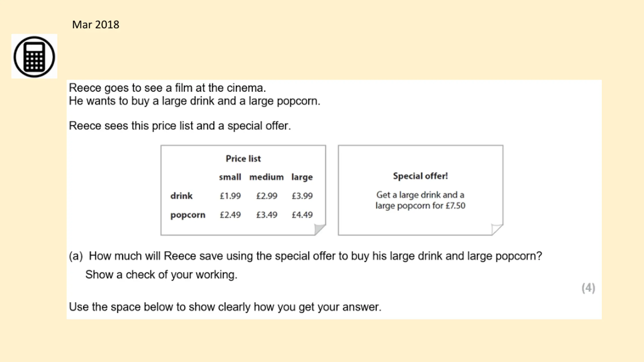The width and height of the screenshot is (644, 362).
Task: Click 'Show a check of your working.' text
Action: [161, 275]
